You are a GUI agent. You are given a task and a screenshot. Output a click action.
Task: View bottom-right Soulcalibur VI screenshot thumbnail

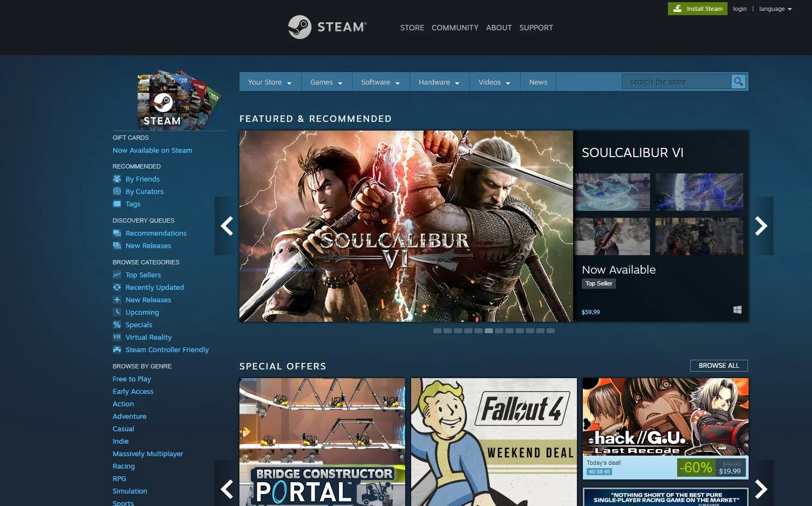699,236
